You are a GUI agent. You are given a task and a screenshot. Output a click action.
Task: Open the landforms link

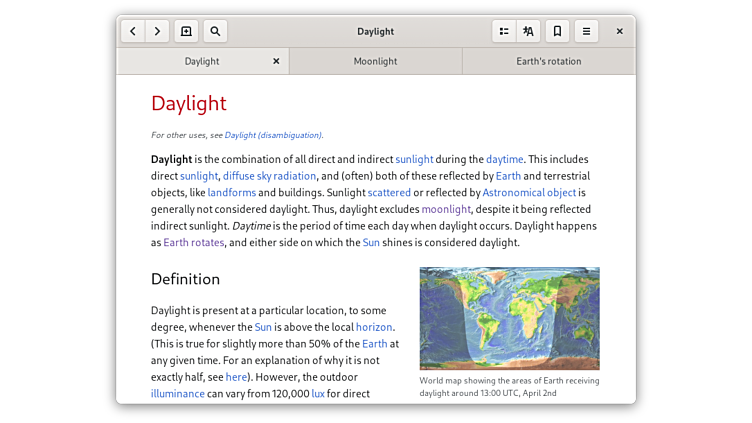point(232,192)
